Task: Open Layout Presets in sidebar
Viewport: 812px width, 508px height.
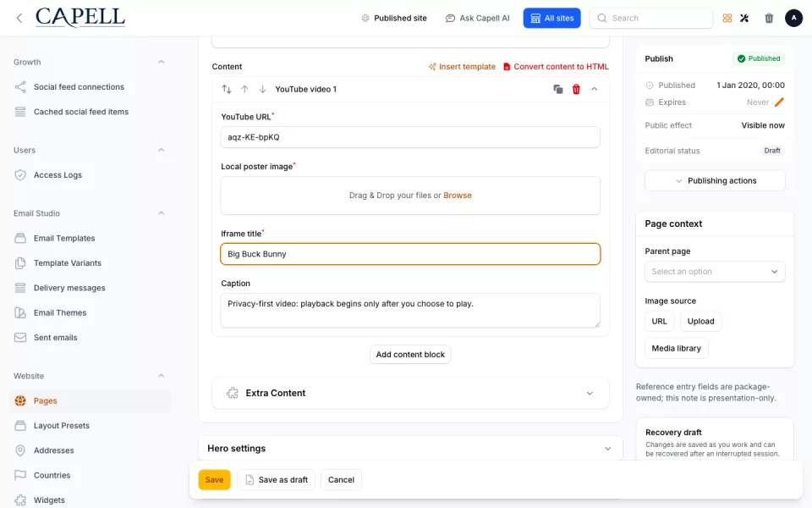Action: (x=61, y=426)
